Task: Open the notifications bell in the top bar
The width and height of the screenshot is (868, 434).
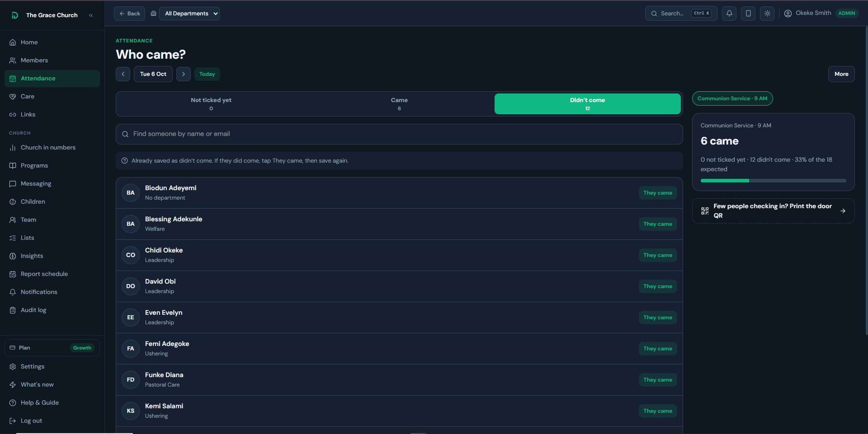Action: point(729,14)
